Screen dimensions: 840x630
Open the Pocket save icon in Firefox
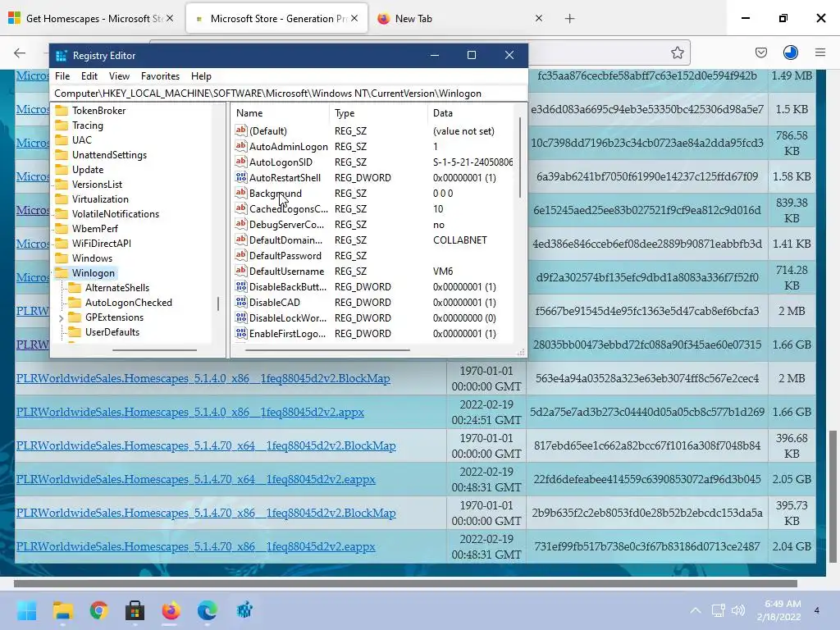(760, 52)
